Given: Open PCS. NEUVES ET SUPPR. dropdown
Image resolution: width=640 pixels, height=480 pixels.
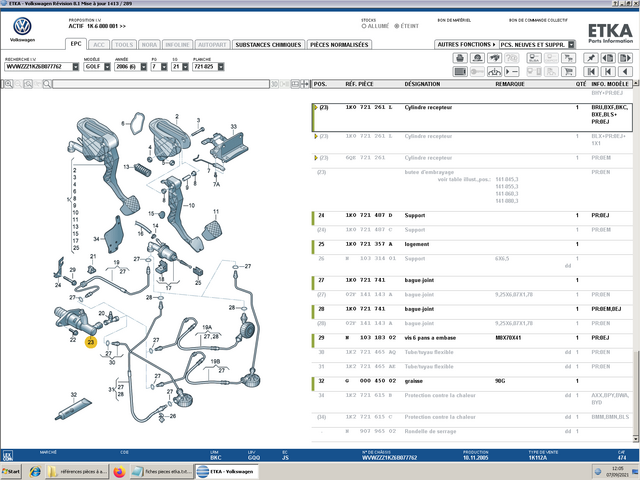Looking at the screenshot, I should (x=571, y=44).
